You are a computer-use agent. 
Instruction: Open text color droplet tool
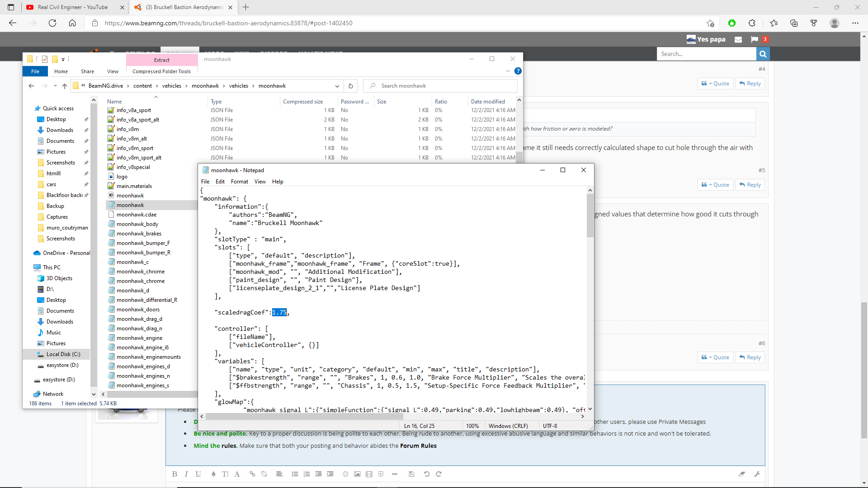pyautogui.click(x=213, y=474)
